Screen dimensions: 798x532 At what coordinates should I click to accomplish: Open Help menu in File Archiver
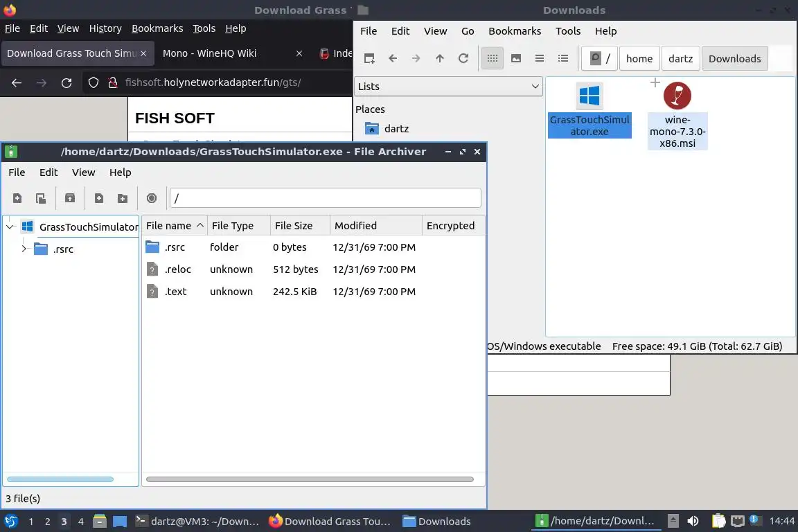click(x=120, y=172)
